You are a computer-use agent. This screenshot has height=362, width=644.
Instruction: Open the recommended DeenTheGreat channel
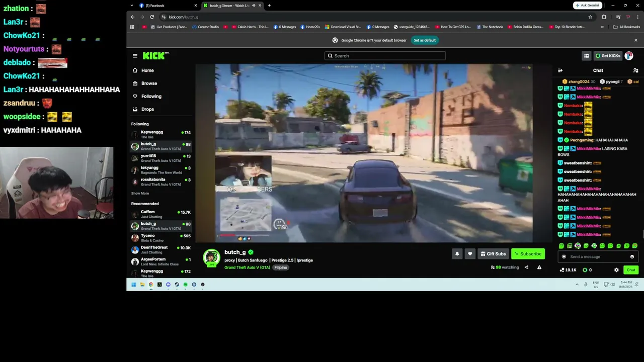[161, 250]
